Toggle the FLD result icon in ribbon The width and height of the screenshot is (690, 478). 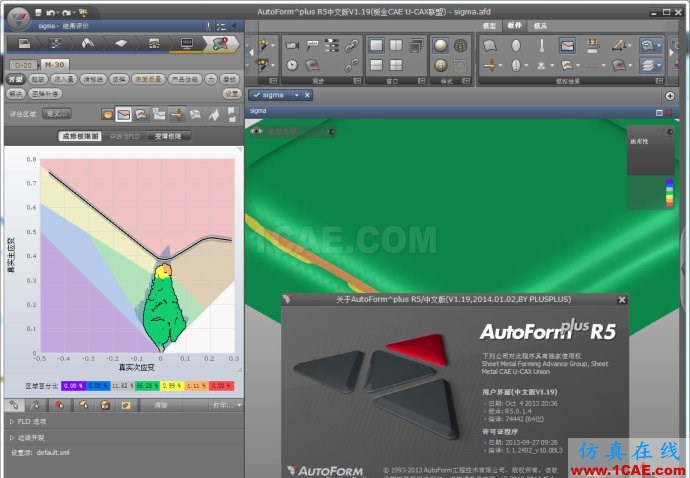click(567, 45)
